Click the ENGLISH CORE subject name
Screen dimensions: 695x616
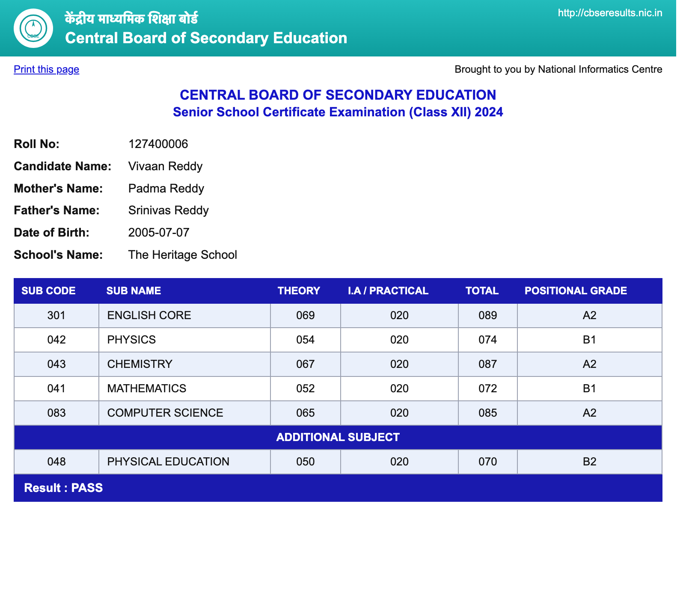pyautogui.click(x=149, y=316)
